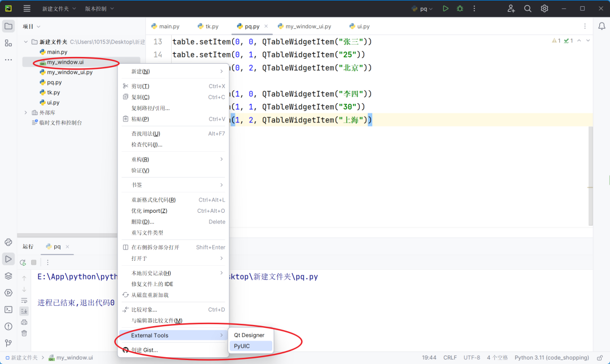Click the Rerun icon in Run panel
610x364 pixels.
pyautogui.click(x=23, y=262)
